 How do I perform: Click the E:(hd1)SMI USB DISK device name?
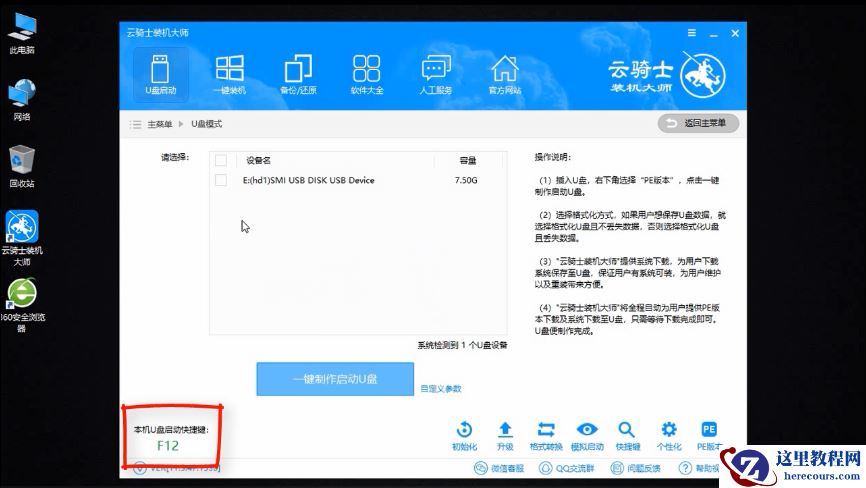click(x=309, y=180)
